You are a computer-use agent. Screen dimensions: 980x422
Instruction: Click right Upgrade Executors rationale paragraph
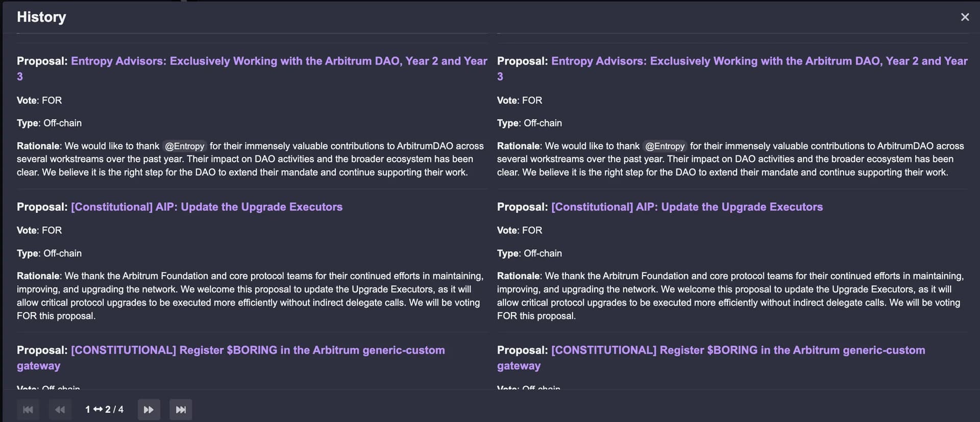(730, 296)
